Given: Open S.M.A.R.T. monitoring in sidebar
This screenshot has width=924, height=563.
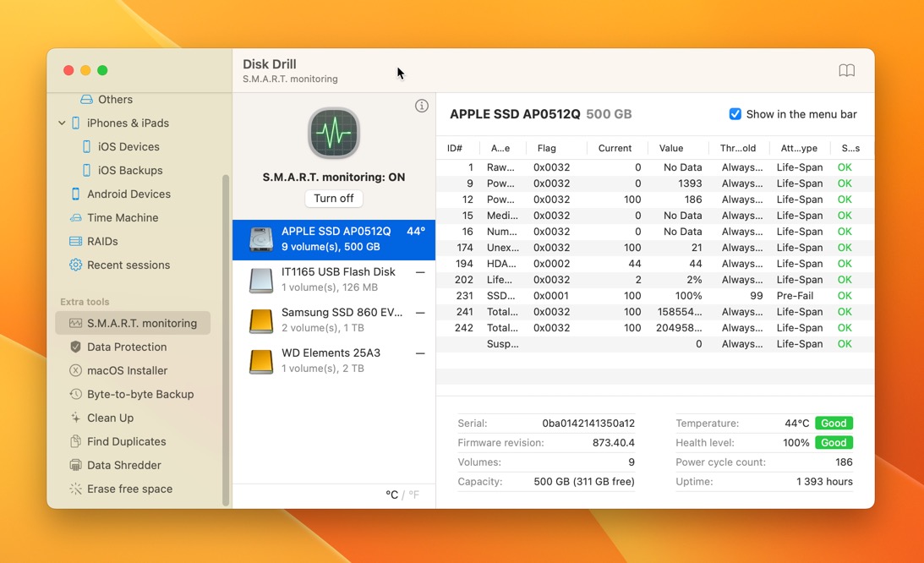Looking at the screenshot, I should (133, 323).
